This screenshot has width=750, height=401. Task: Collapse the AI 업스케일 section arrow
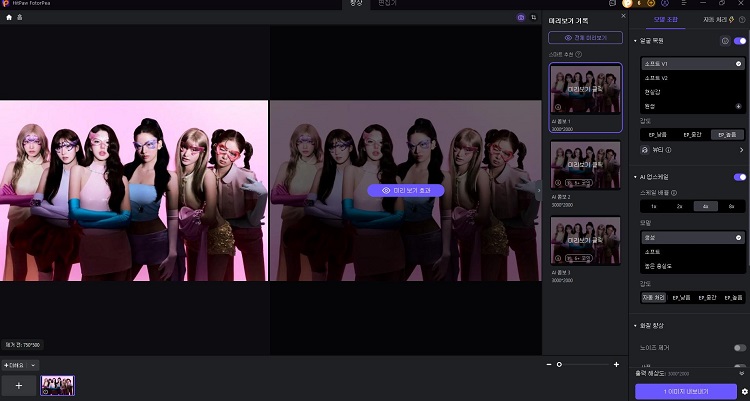(x=635, y=177)
